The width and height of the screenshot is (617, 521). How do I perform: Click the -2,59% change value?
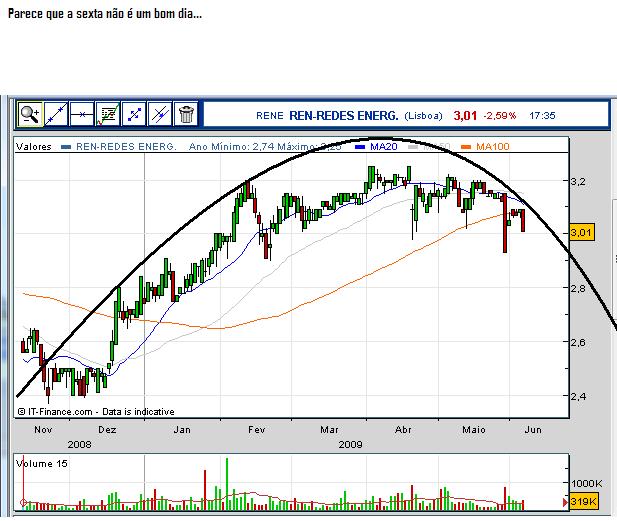click(499, 116)
